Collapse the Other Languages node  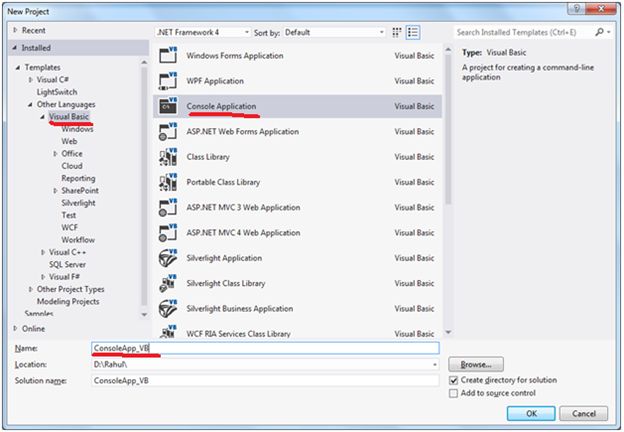30,105
